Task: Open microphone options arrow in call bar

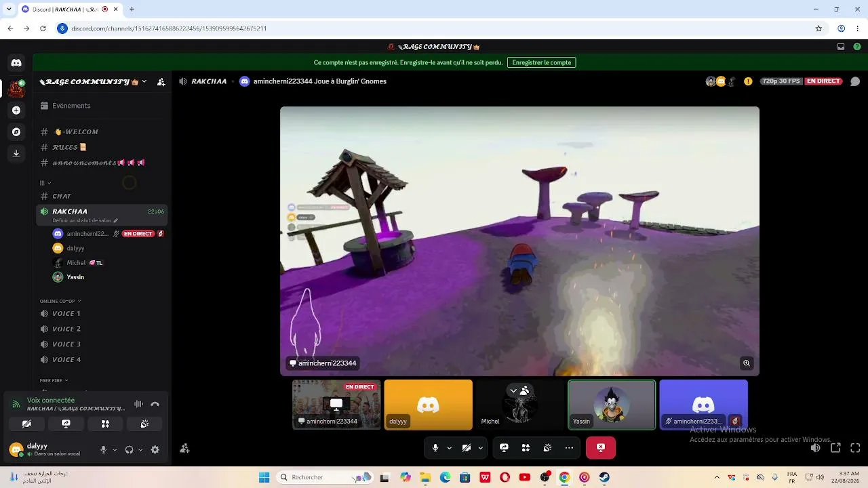Action: click(x=449, y=448)
